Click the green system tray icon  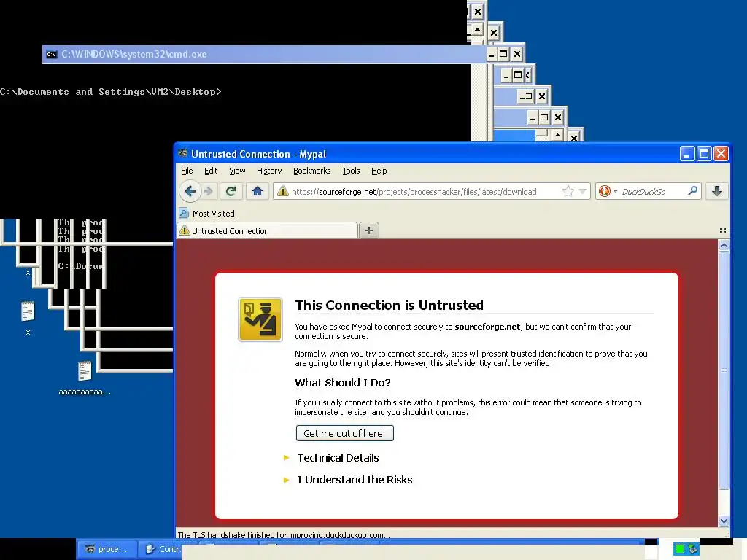[x=679, y=549]
